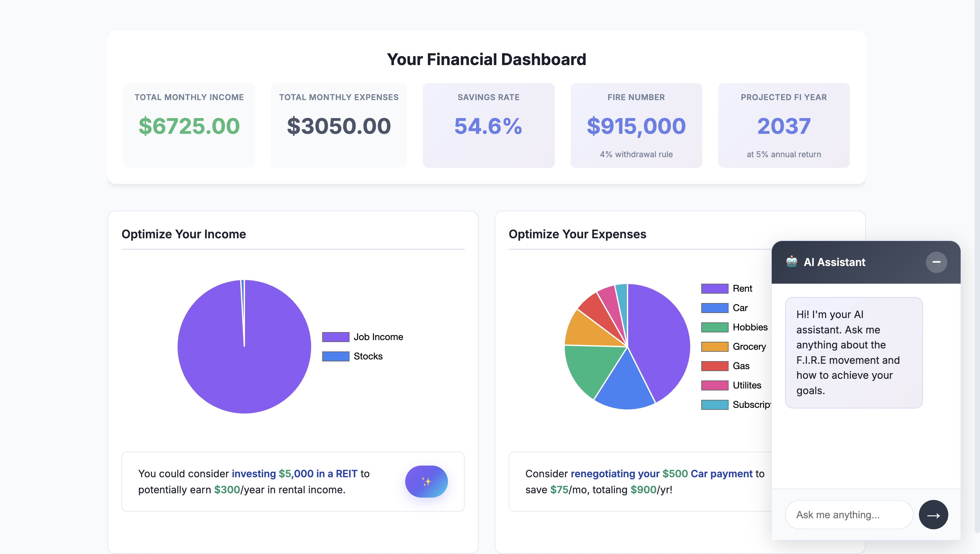Viewport: 980px width, 554px height.
Task: Click the purple Rent color swatch
Action: coord(714,288)
